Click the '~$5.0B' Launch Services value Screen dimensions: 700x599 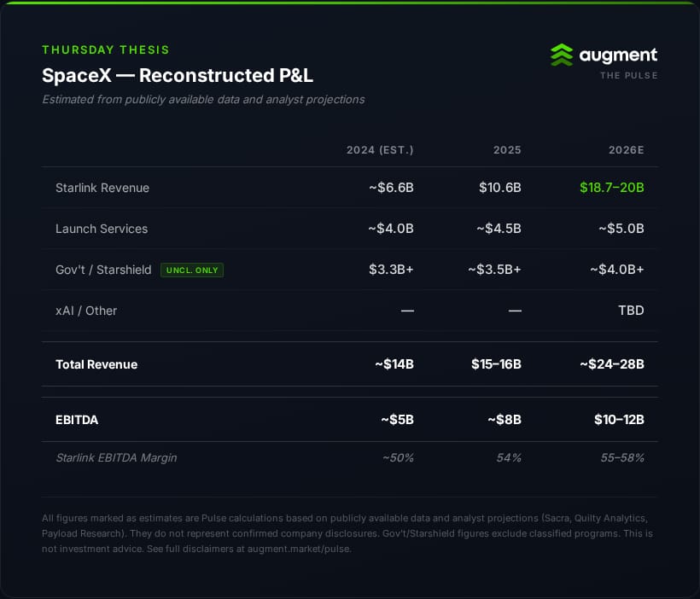621,229
